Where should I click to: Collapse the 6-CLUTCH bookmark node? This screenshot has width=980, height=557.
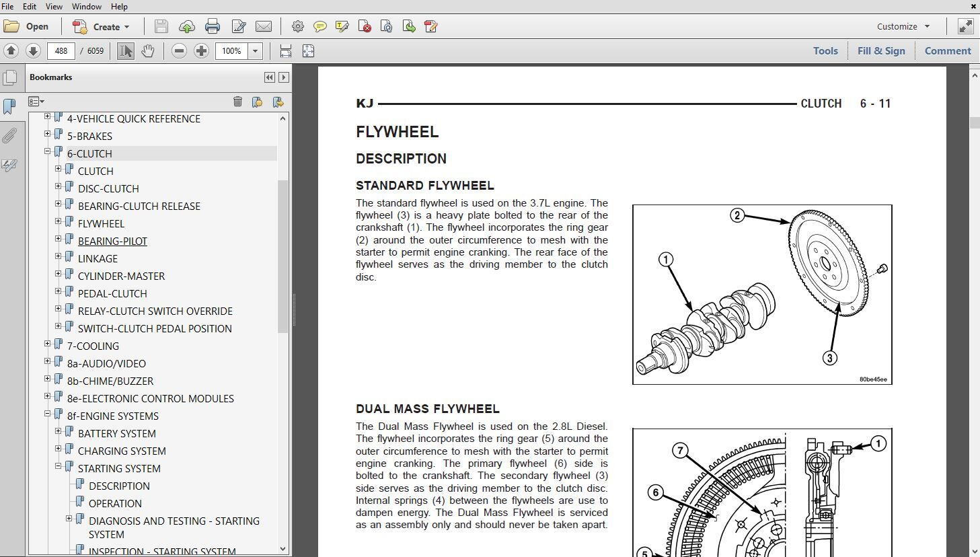point(48,152)
